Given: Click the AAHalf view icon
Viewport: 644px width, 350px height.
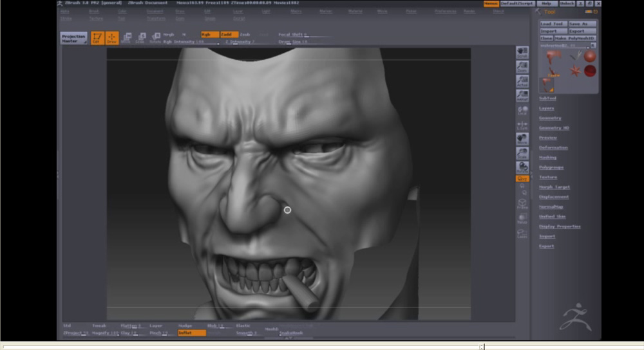Looking at the screenshot, I should point(522,96).
